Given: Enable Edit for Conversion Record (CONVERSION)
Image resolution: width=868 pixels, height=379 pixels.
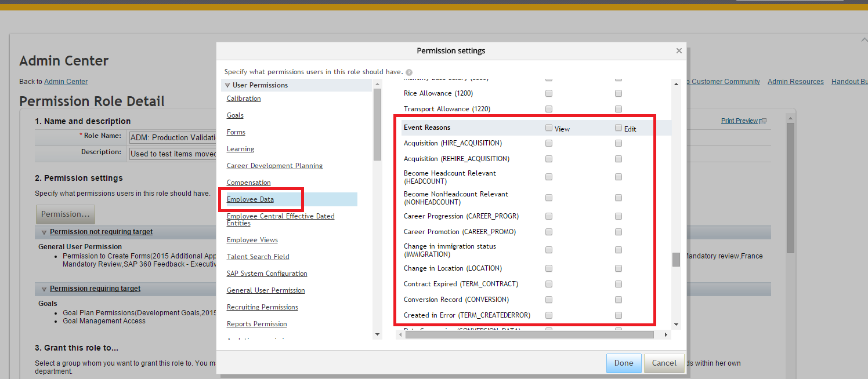Looking at the screenshot, I should tap(619, 300).
